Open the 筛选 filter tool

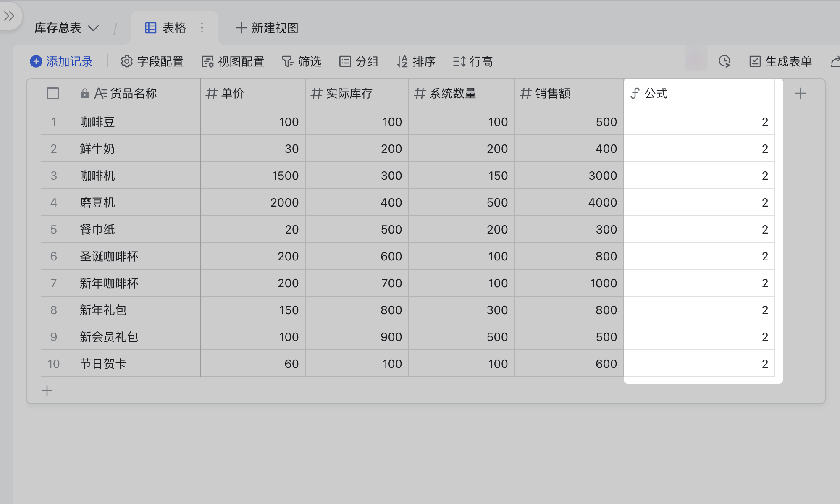pyautogui.click(x=302, y=61)
